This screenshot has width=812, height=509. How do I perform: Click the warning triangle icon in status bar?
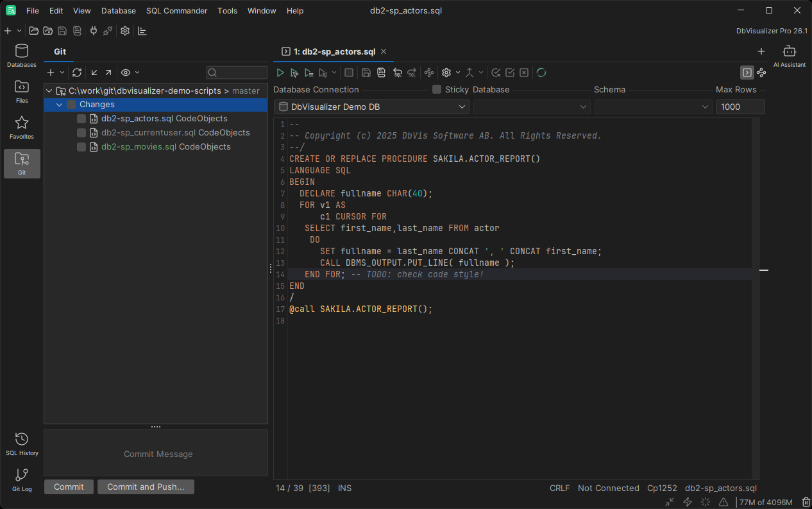(723, 502)
